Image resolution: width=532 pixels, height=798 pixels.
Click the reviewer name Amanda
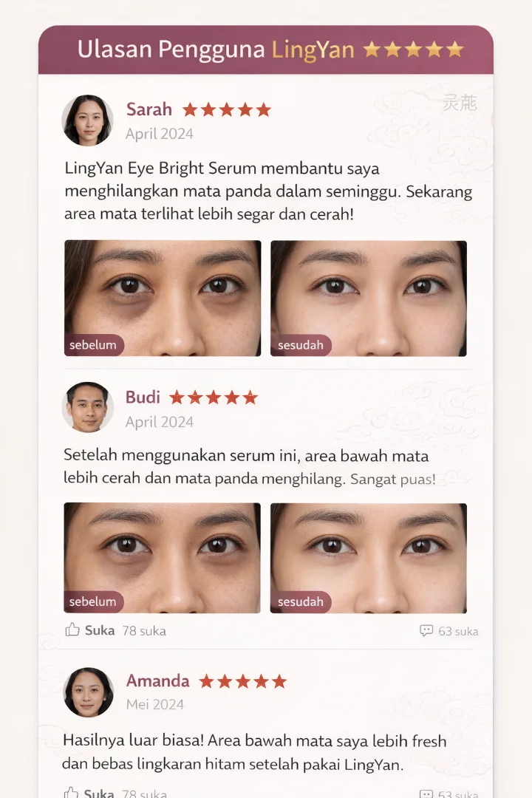[158, 681]
